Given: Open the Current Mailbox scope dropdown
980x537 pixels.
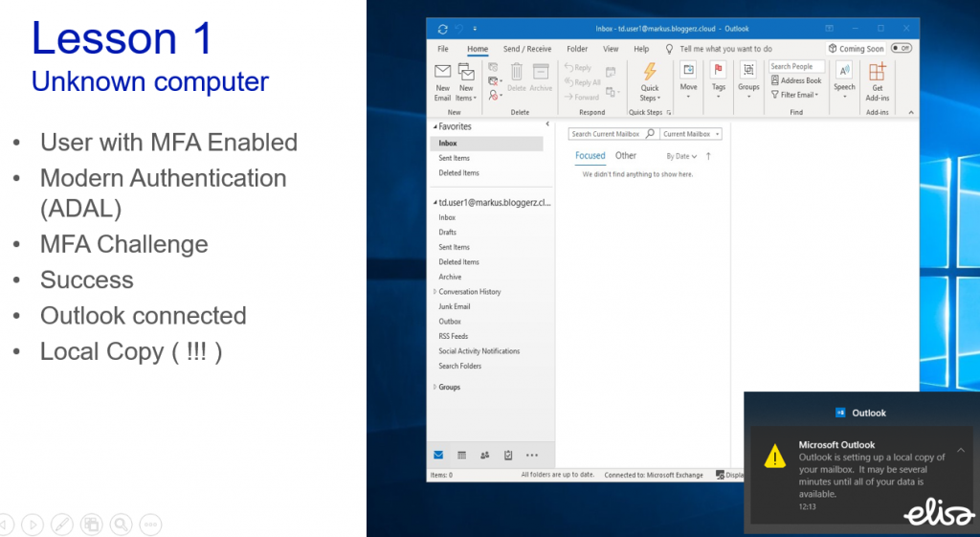Looking at the screenshot, I should pos(691,134).
